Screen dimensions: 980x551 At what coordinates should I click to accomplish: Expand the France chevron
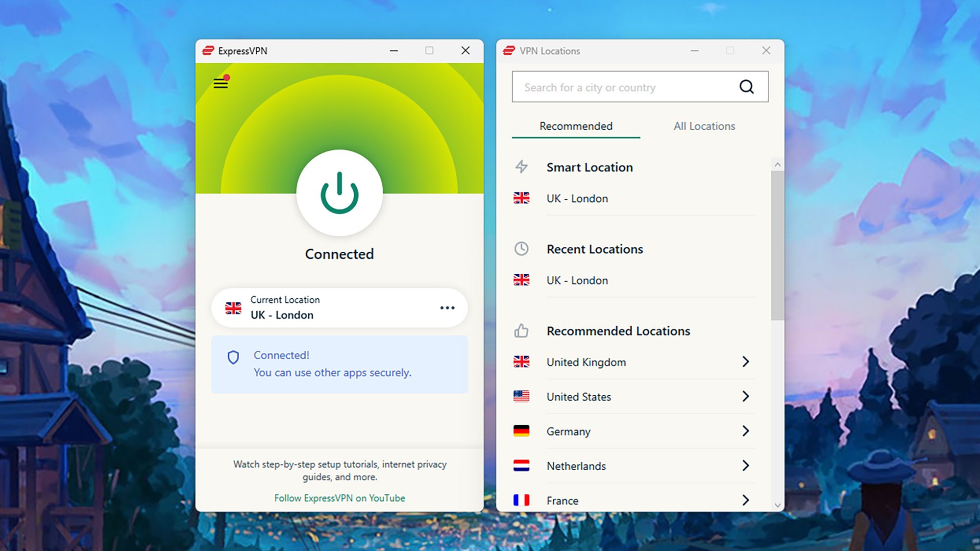[745, 500]
